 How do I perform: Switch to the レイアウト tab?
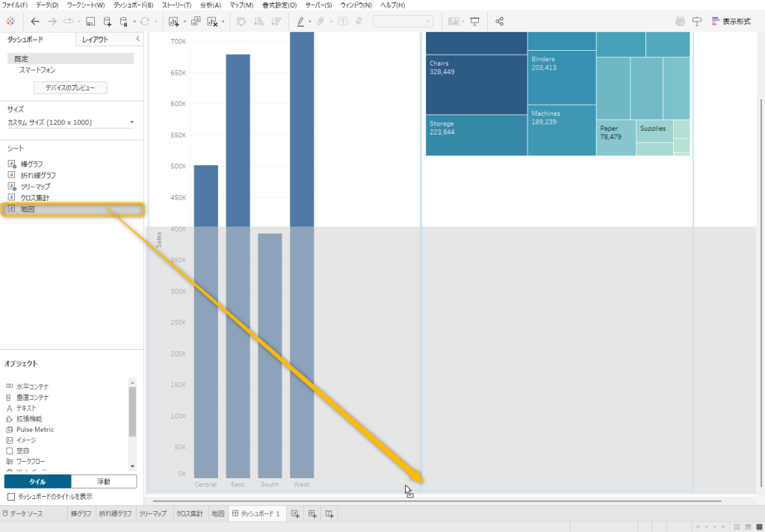pyautogui.click(x=95, y=39)
